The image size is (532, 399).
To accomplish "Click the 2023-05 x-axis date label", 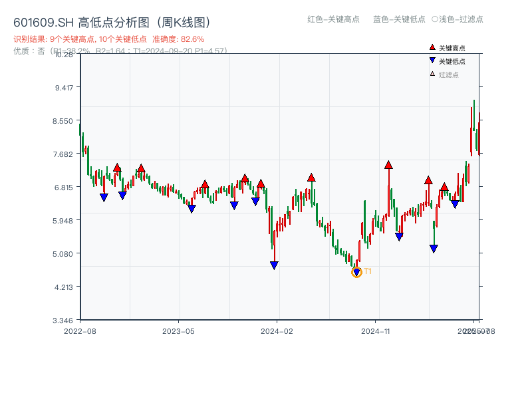I will (x=178, y=331).
